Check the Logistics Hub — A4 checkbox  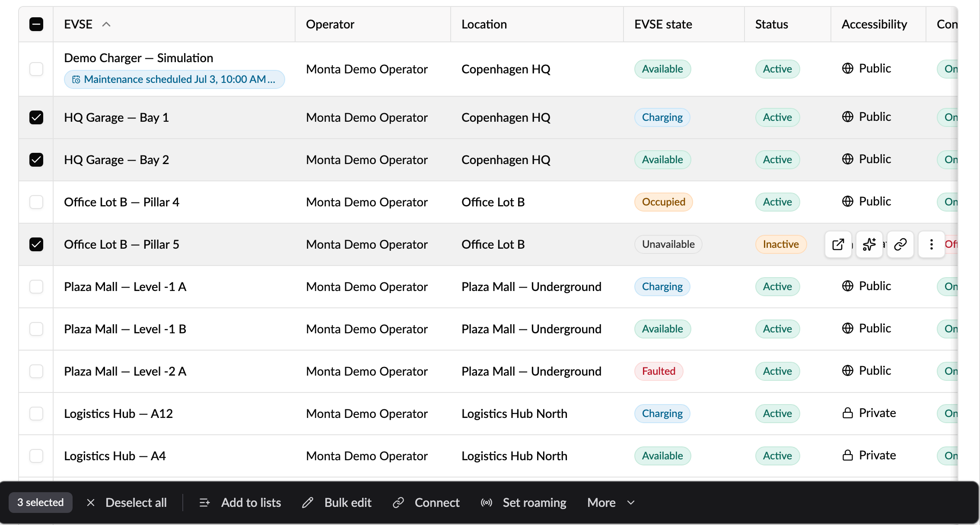(36, 456)
